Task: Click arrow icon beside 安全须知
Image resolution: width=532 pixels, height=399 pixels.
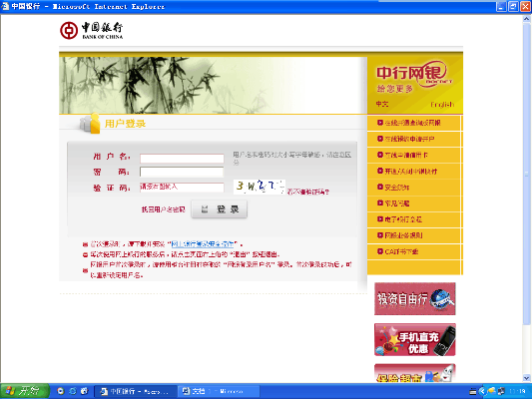Action: (x=380, y=187)
